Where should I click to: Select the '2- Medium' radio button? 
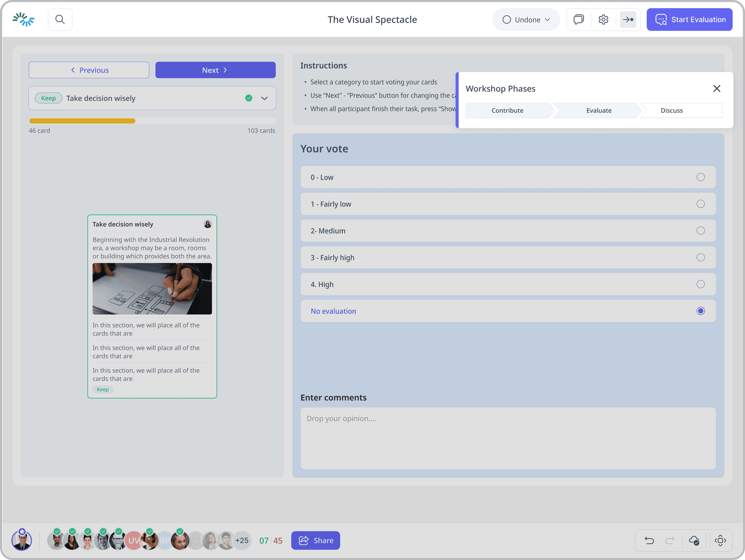(x=701, y=231)
